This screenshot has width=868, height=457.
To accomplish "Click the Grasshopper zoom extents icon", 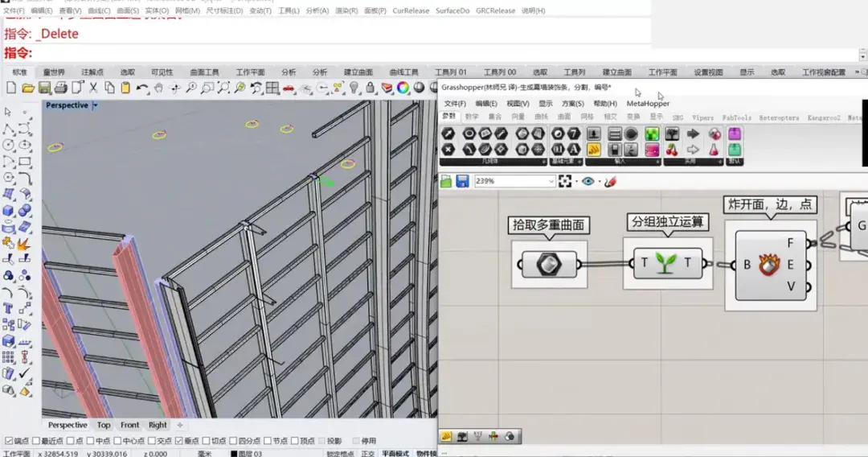I will 565,181.
